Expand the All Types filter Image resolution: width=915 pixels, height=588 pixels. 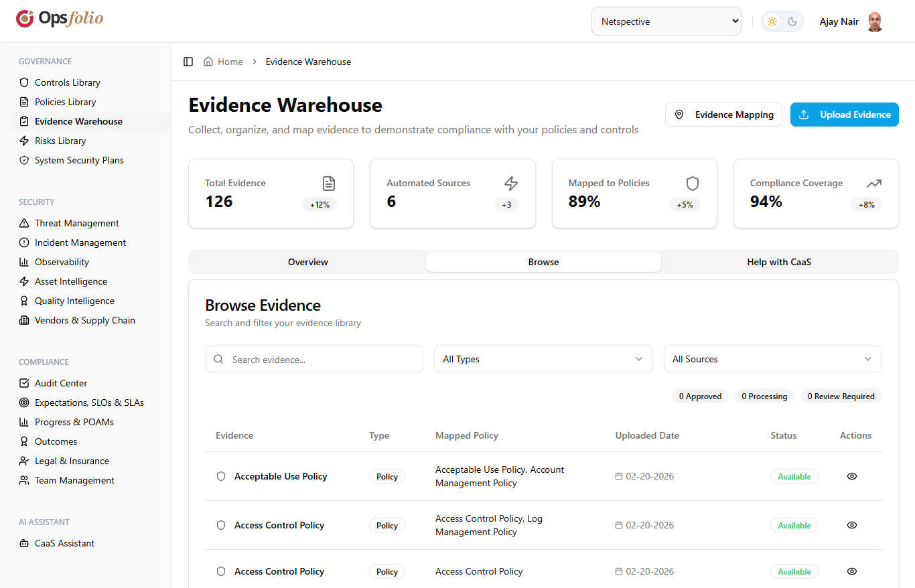543,359
